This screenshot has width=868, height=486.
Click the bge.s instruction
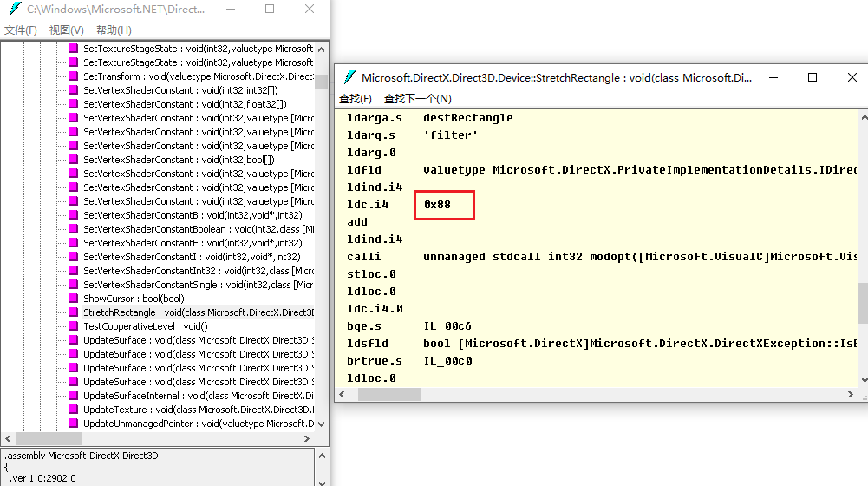tap(364, 325)
